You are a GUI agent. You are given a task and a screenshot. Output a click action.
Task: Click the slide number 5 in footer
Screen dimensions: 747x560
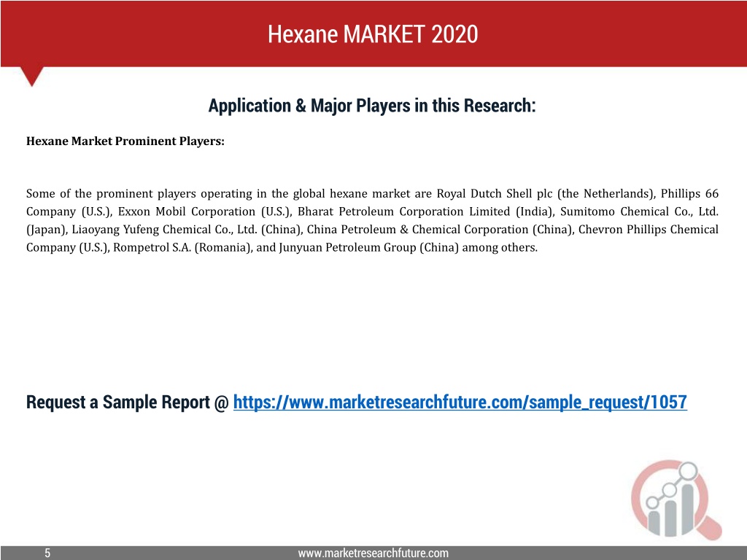[x=47, y=553]
